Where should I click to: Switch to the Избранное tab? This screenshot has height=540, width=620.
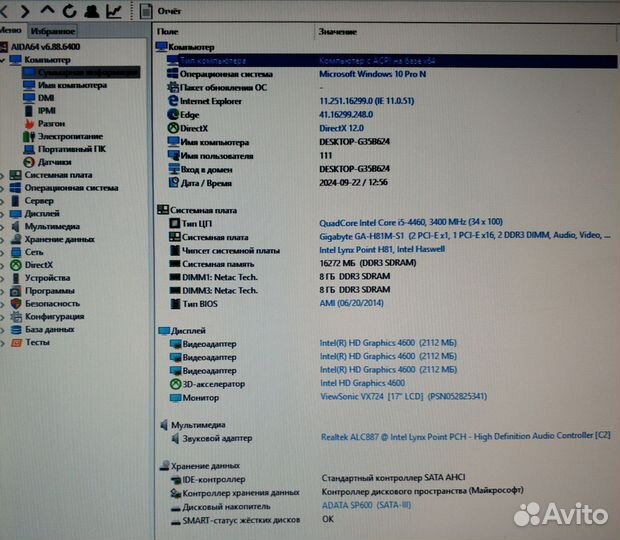tap(53, 31)
